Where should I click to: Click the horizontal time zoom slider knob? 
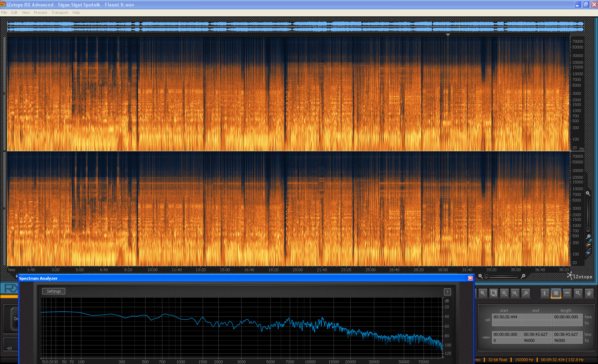[486, 276]
